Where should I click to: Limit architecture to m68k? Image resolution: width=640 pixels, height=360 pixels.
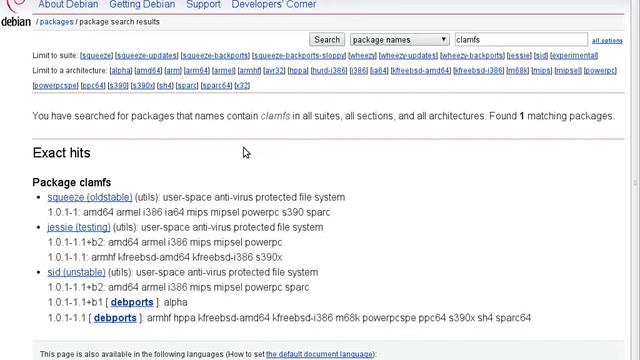(518, 71)
